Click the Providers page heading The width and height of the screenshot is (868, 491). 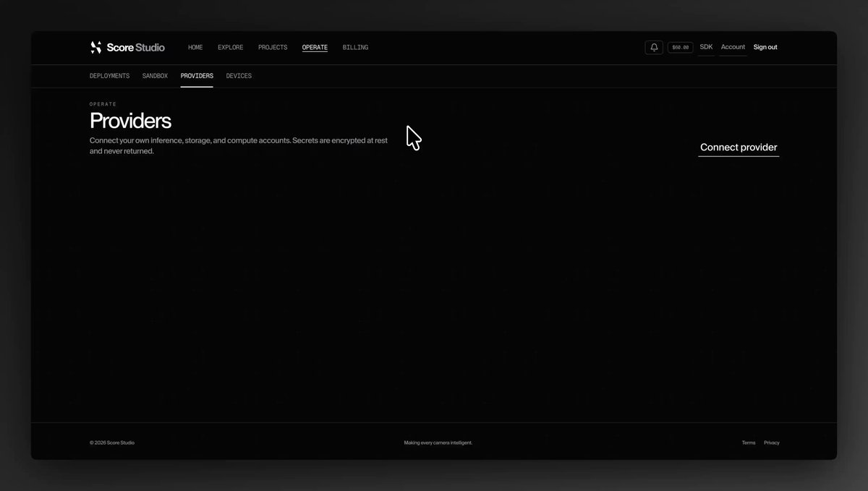130,120
